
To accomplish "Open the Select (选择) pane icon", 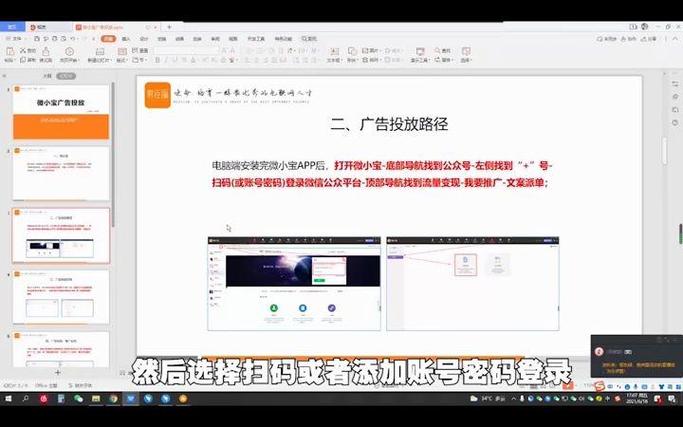I will [x=466, y=51].
